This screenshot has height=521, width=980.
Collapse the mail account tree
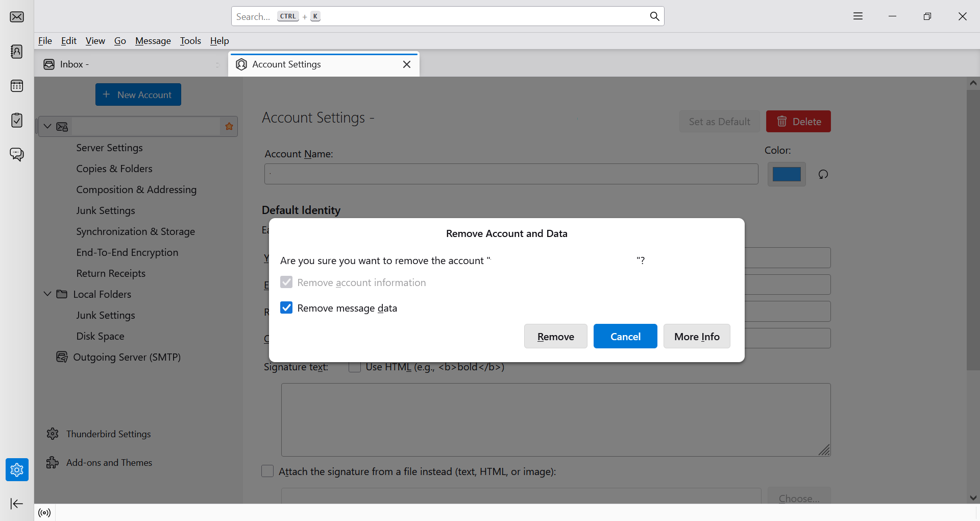click(x=47, y=126)
